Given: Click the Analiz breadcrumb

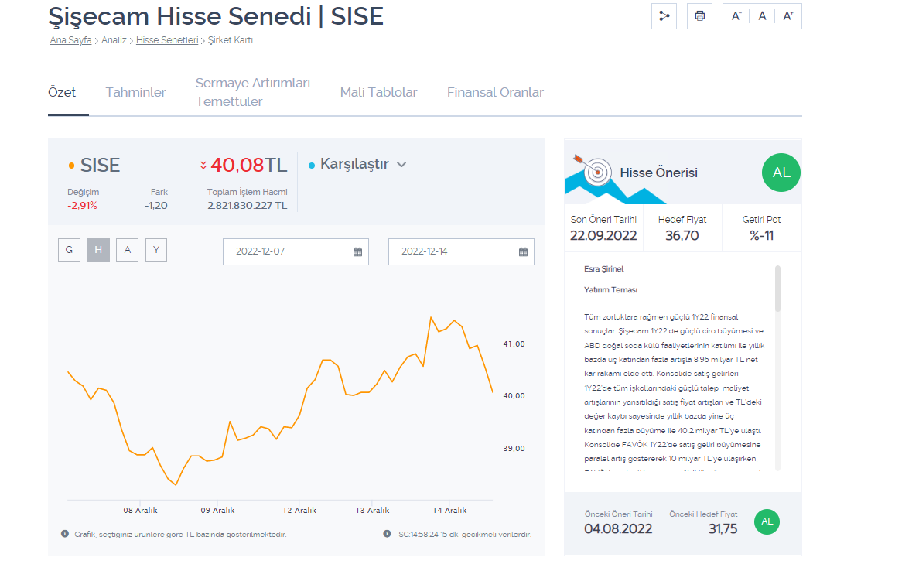Looking at the screenshot, I should [x=114, y=40].
